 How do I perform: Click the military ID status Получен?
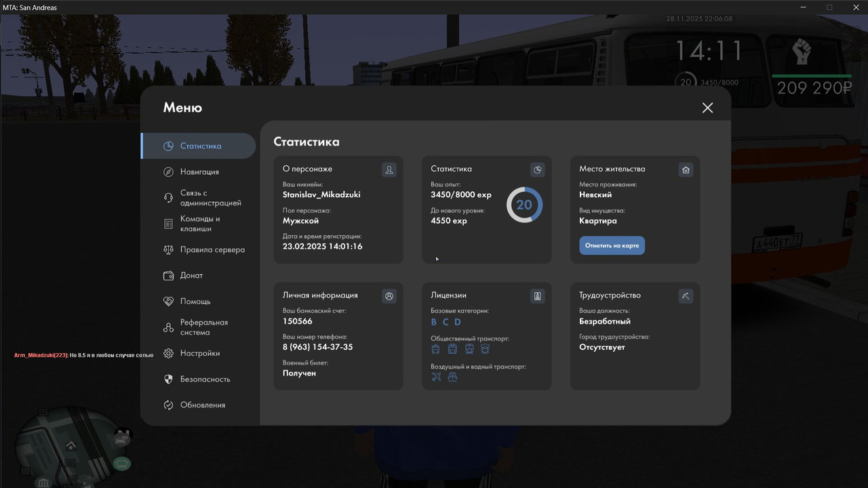tap(299, 373)
